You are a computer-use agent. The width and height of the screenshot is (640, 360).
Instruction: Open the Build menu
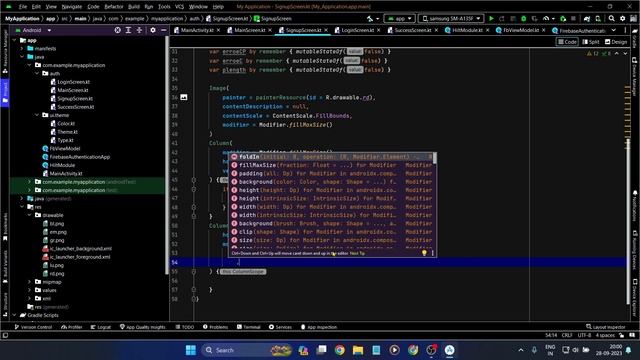(134, 7)
